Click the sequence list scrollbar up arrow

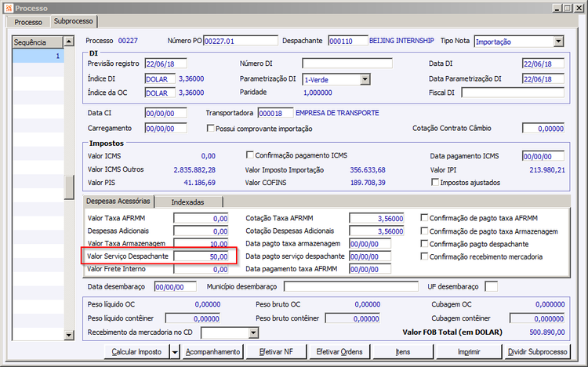tap(69, 41)
